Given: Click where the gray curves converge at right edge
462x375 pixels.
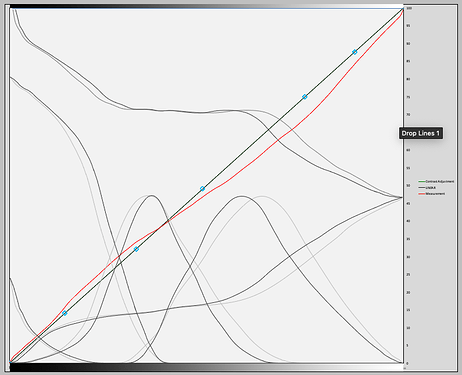Looking at the screenshot, I should pos(402,198).
